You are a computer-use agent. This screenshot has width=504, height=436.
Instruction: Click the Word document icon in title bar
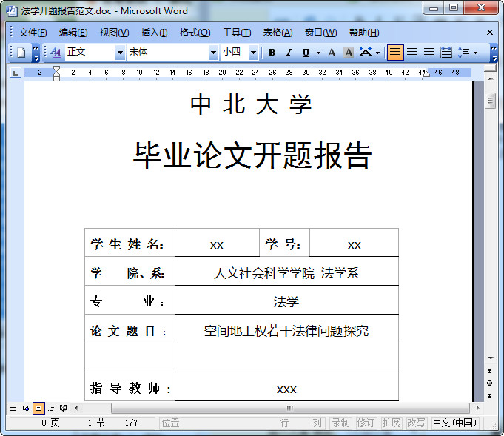tap(12, 10)
